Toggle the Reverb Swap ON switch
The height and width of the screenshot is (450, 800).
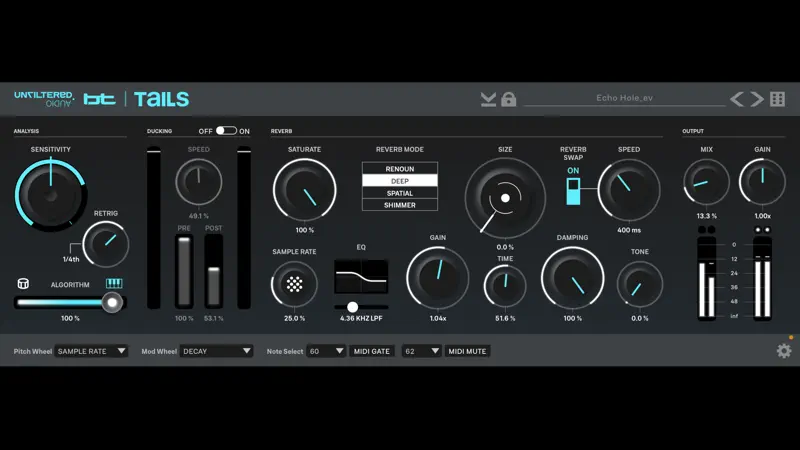(x=573, y=191)
